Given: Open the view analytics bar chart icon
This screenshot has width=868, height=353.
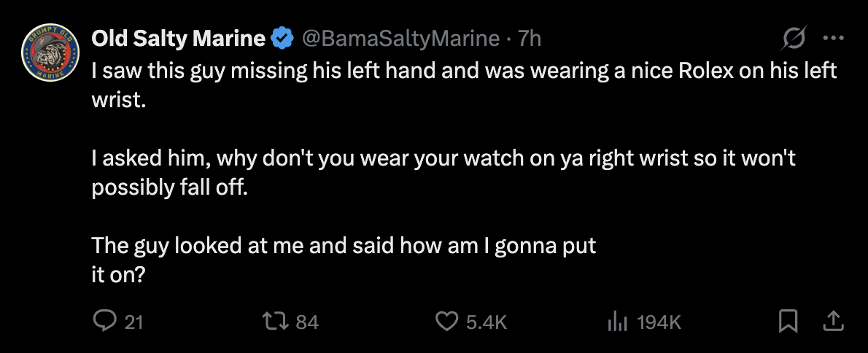Looking at the screenshot, I should point(617,321).
